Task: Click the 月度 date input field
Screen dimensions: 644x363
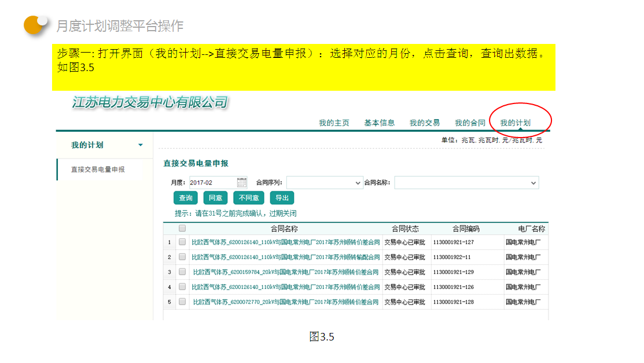Action: [x=212, y=183]
